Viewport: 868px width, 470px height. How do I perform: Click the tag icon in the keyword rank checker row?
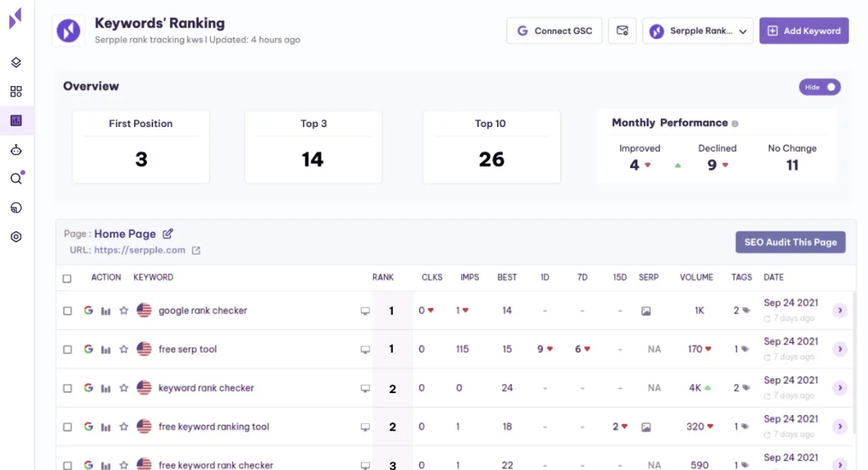(x=746, y=388)
